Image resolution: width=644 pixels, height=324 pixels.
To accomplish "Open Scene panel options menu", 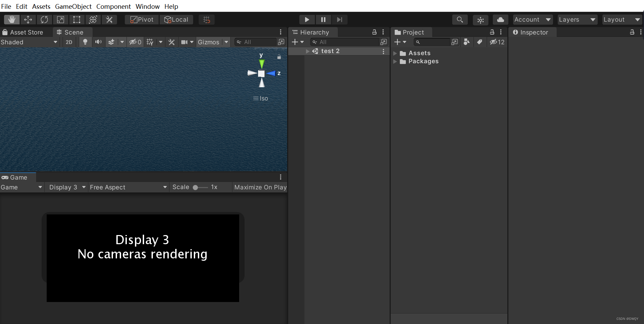I will 280,32.
